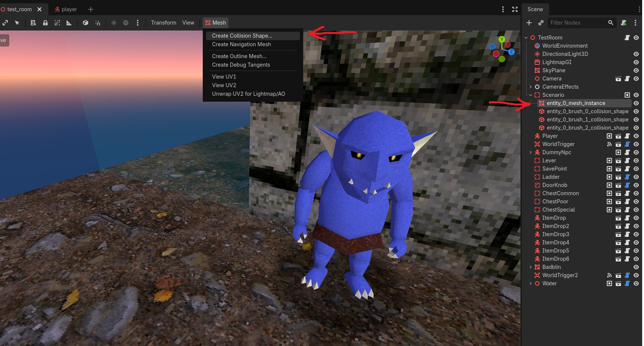Open the script attached to ItemDrop3
This screenshot has height=346, width=644.
click(627, 234)
